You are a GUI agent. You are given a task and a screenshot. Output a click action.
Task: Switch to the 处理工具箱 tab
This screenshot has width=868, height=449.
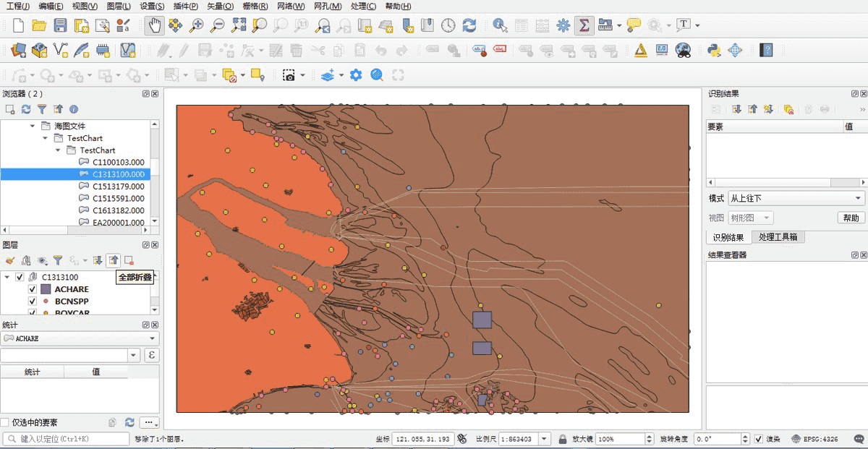(x=778, y=237)
